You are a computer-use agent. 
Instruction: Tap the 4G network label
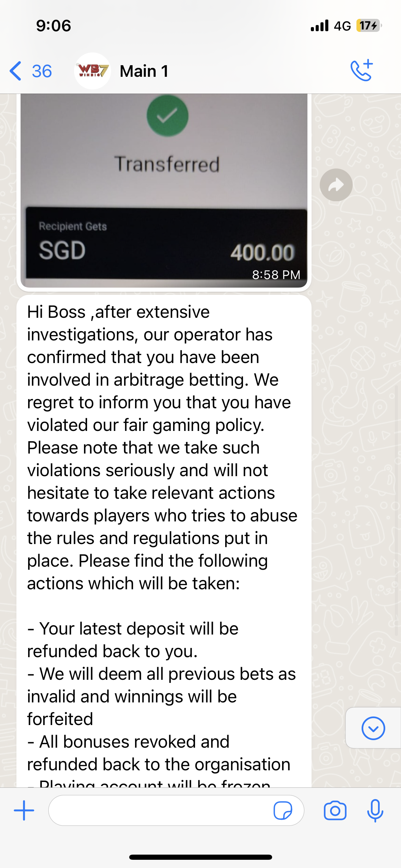click(x=342, y=26)
